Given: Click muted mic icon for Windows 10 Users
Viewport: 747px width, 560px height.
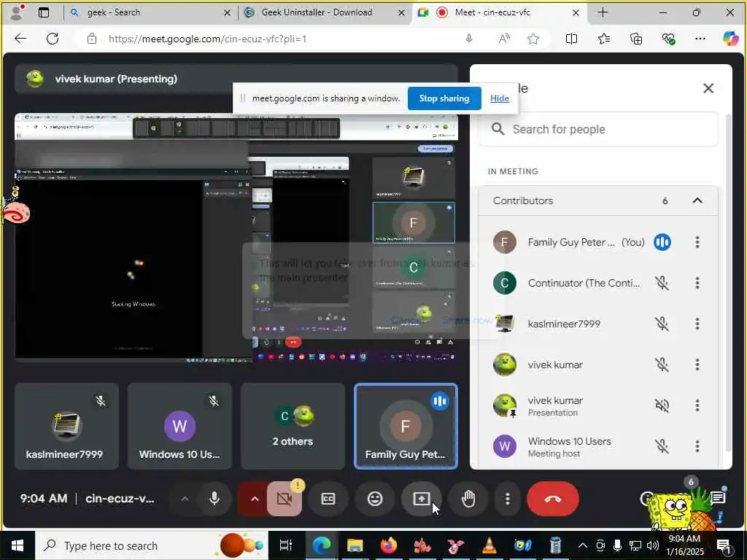Looking at the screenshot, I should click(662, 446).
